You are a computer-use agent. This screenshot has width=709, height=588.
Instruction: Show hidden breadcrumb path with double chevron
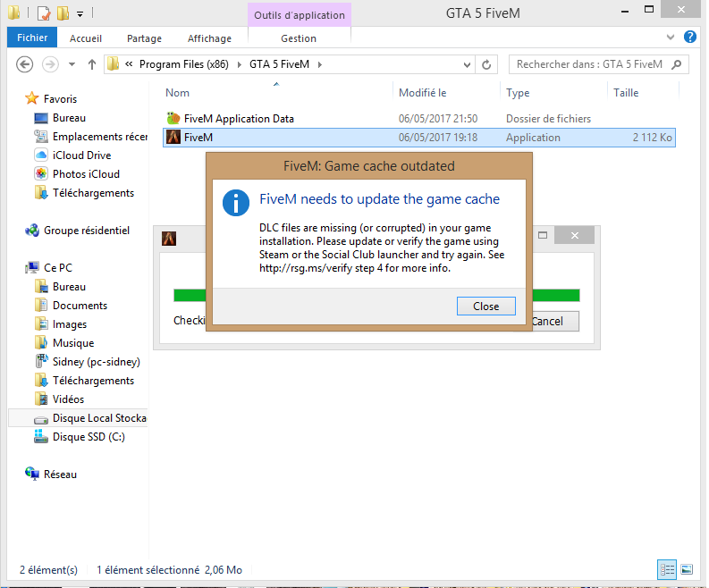[129, 64]
